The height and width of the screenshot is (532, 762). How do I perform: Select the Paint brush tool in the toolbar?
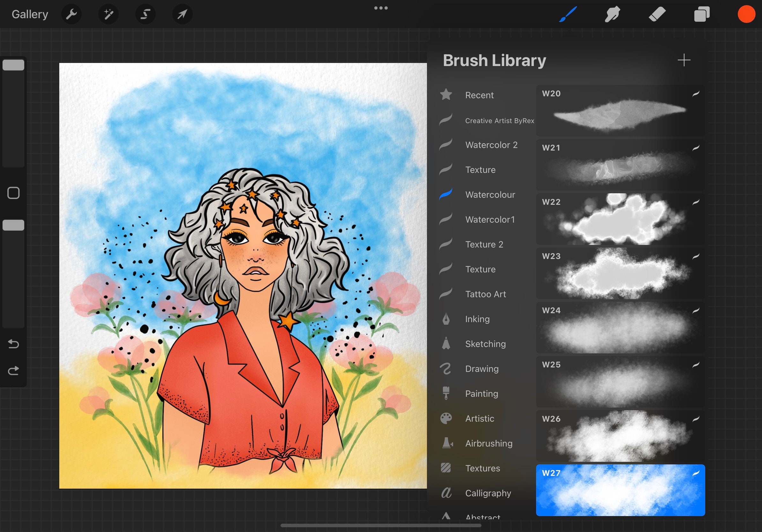tap(568, 14)
